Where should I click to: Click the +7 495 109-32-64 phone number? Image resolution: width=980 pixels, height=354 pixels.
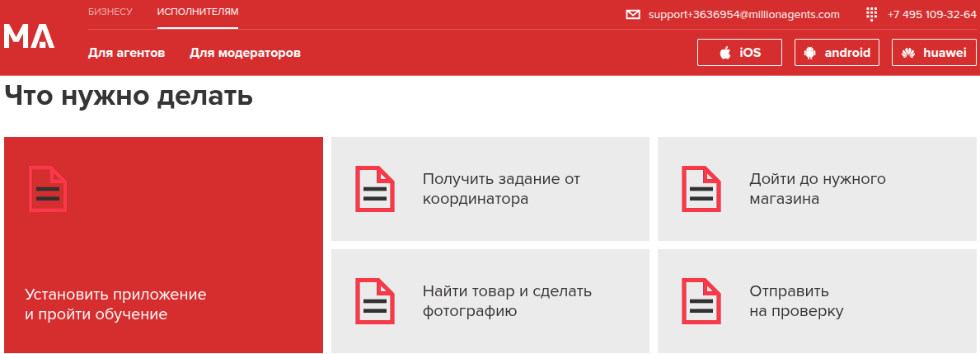point(931,15)
